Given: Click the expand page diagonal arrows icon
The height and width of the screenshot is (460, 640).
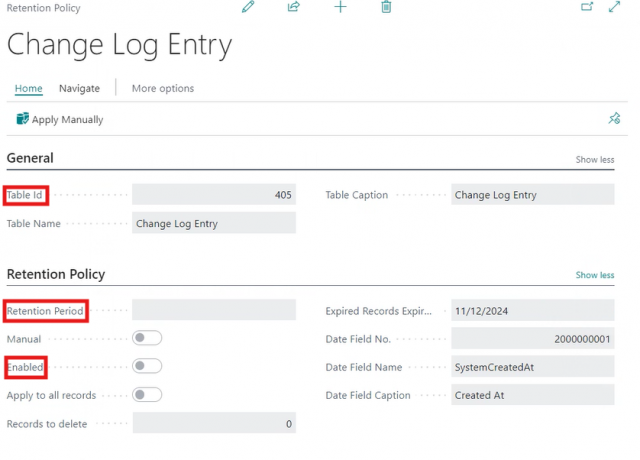Looking at the screenshot, I should (615, 8).
